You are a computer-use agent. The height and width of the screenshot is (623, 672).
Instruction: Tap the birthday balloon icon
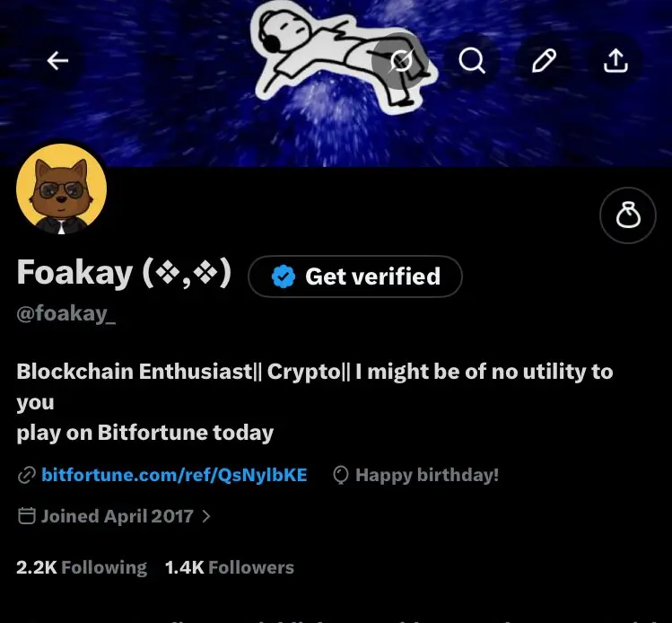tap(341, 476)
